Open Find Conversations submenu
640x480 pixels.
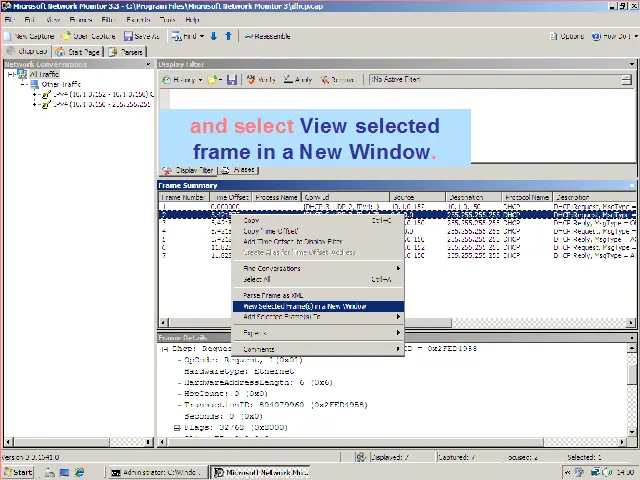tap(318, 268)
